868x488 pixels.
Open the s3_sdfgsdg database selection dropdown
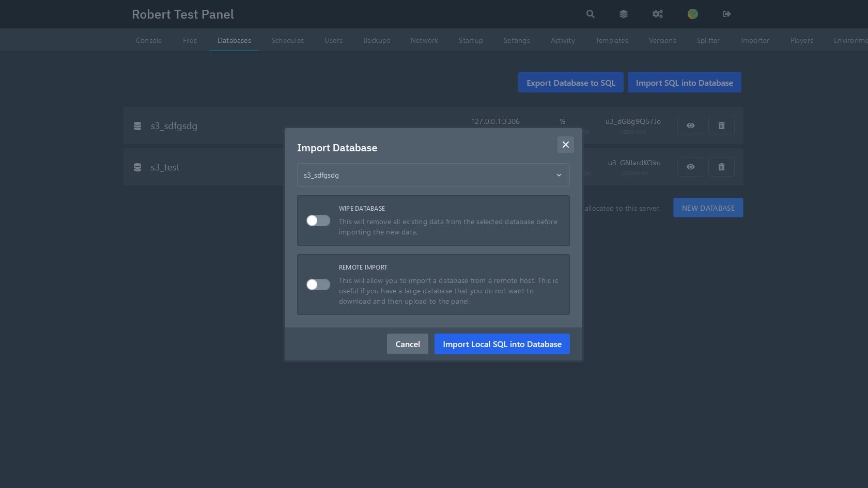click(x=433, y=175)
